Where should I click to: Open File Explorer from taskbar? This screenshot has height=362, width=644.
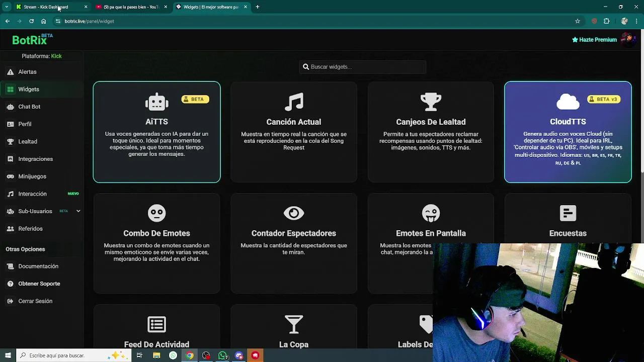click(156, 355)
